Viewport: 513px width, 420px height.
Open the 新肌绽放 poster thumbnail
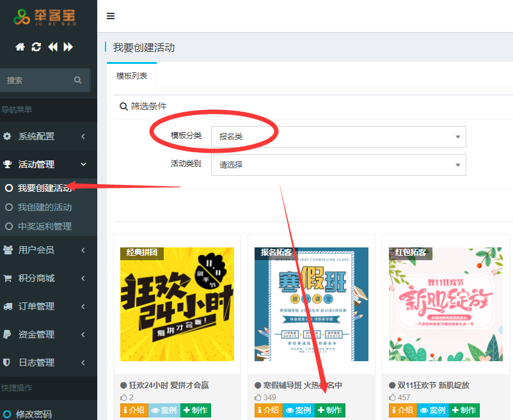(446, 304)
